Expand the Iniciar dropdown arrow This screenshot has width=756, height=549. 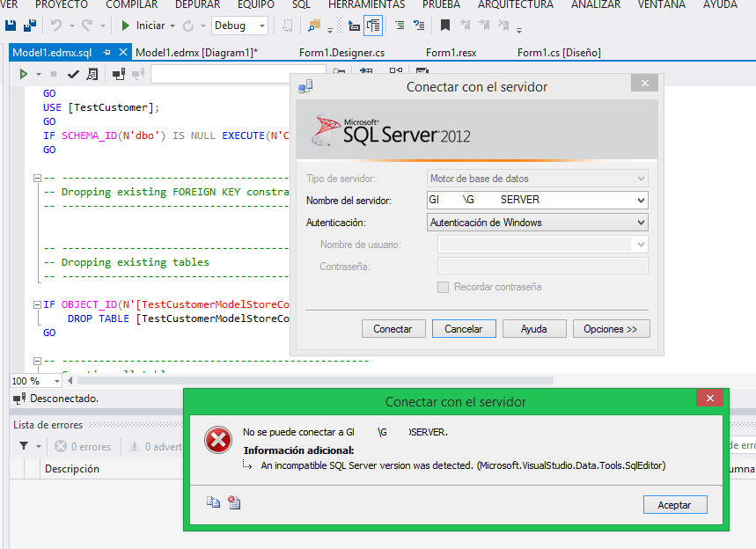click(172, 26)
